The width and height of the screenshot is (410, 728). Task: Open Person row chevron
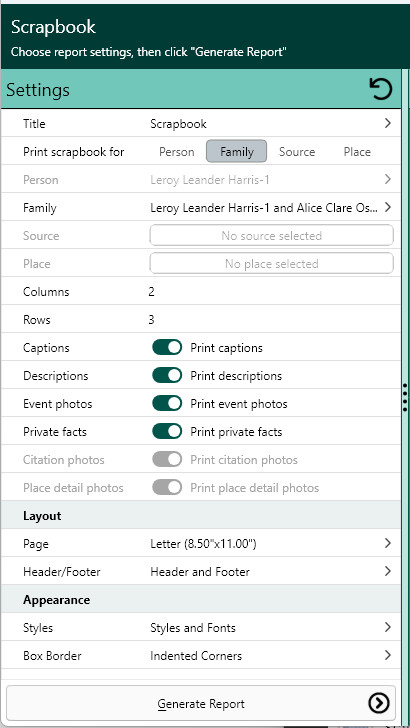(x=388, y=179)
